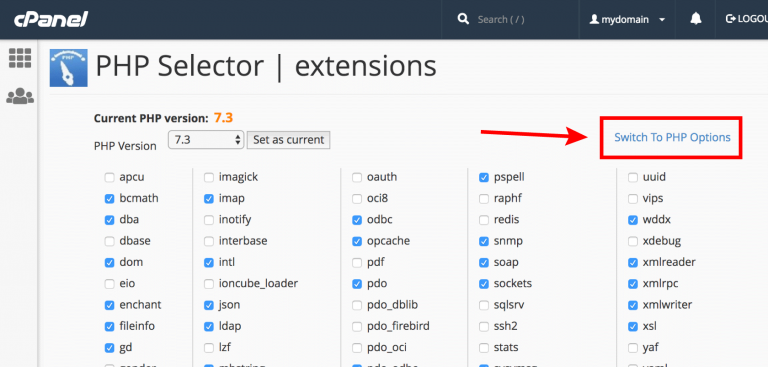Enable the eio extension checkbox

[x=110, y=284]
